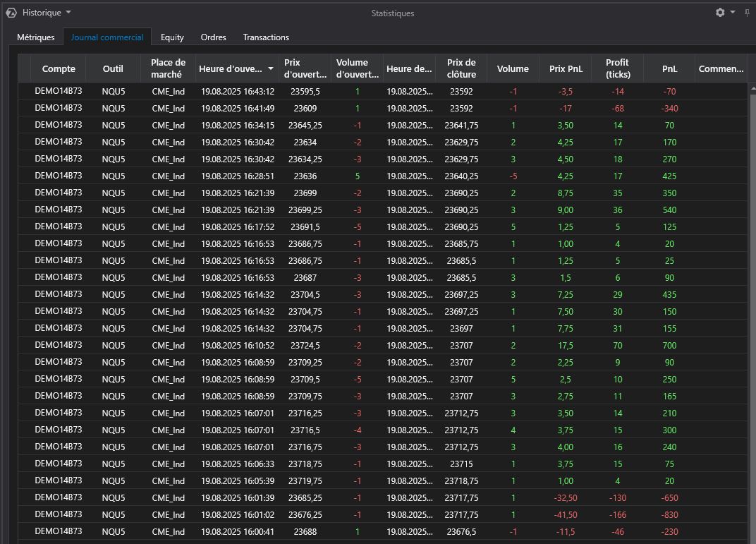Open the settings gear icon

[x=719, y=13]
